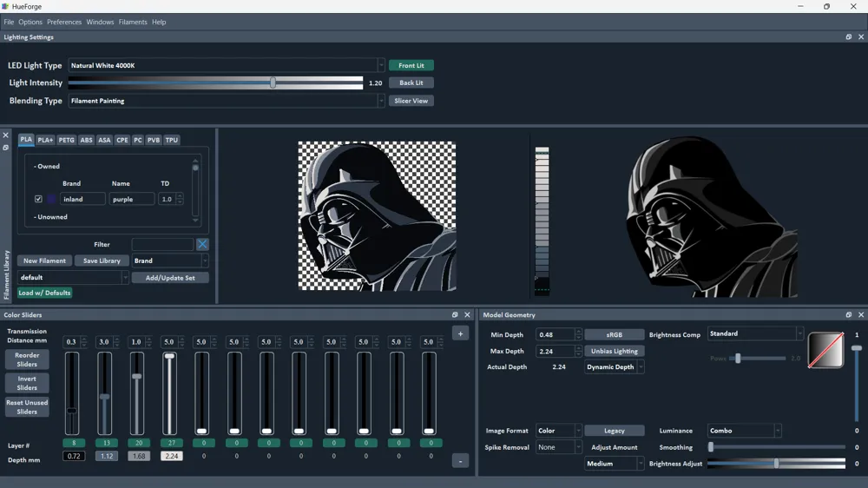The image size is (868, 488).
Task: Click the Brightness Adjust slider handle
Action: click(x=777, y=463)
